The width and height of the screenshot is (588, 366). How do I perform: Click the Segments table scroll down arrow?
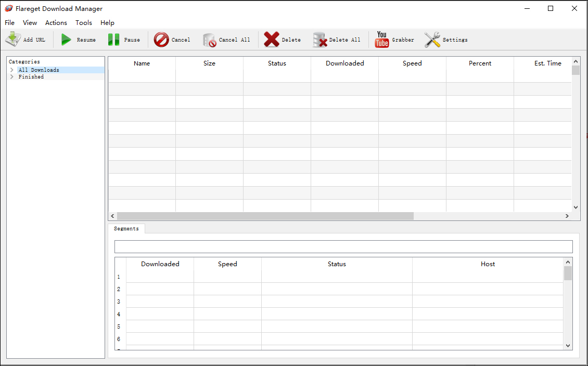[x=568, y=346]
